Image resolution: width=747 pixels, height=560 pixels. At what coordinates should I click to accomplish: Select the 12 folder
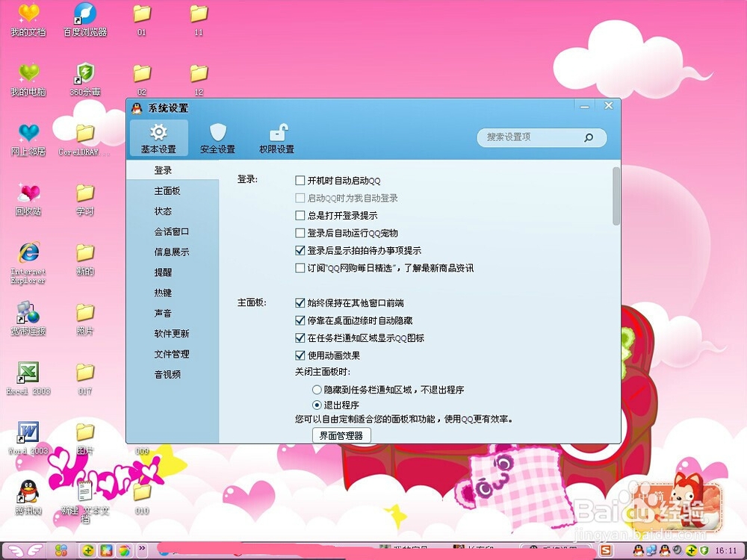[199, 80]
